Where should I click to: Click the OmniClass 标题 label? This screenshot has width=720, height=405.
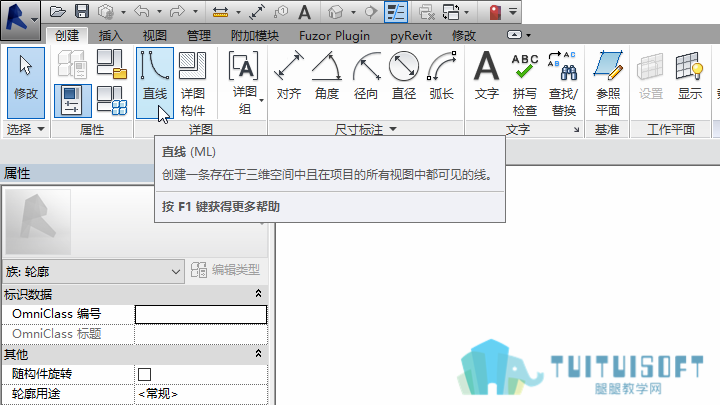(x=56, y=334)
